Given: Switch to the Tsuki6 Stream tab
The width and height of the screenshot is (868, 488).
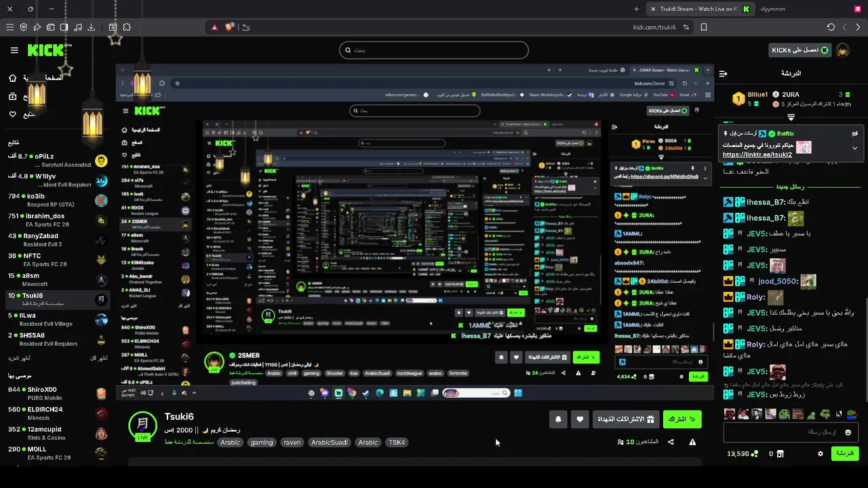Looking at the screenshot, I should (x=699, y=9).
